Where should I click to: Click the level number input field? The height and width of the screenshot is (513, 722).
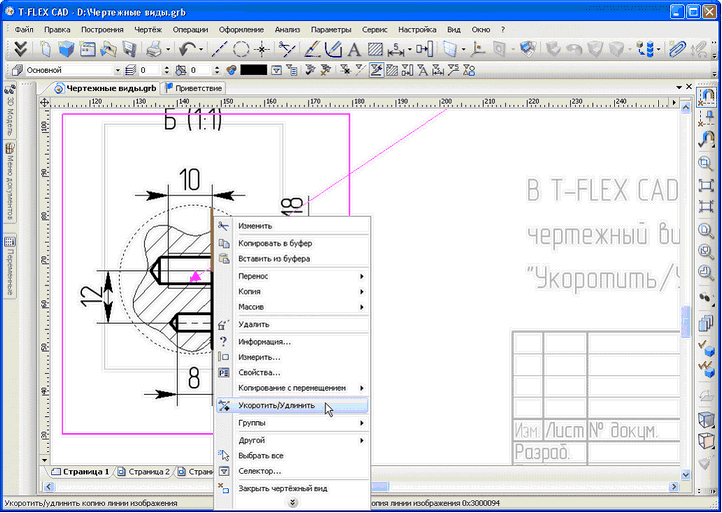click(x=149, y=70)
